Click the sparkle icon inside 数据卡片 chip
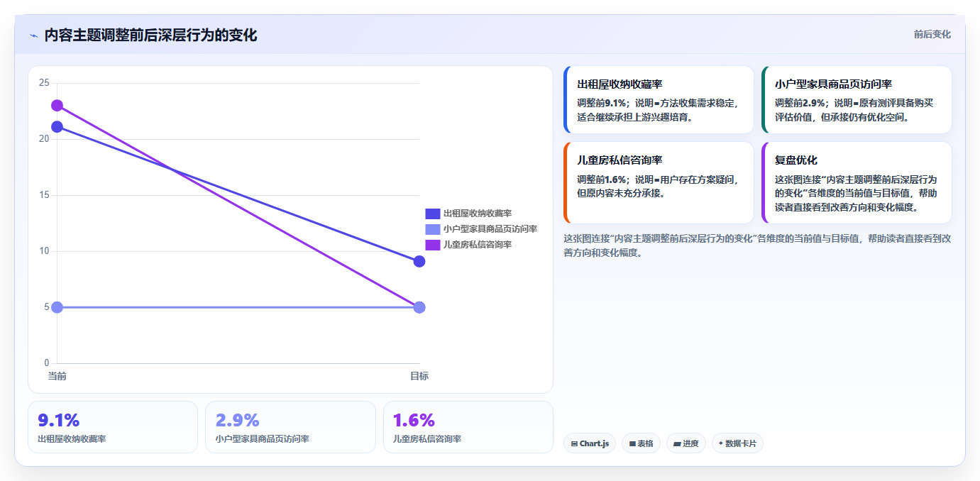The image size is (980, 481). coord(721,443)
